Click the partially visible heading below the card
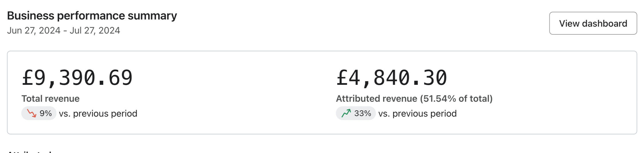 29,151
